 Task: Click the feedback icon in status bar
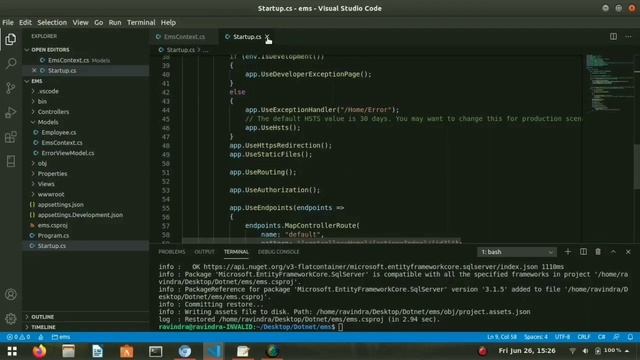[x=616, y=337]
